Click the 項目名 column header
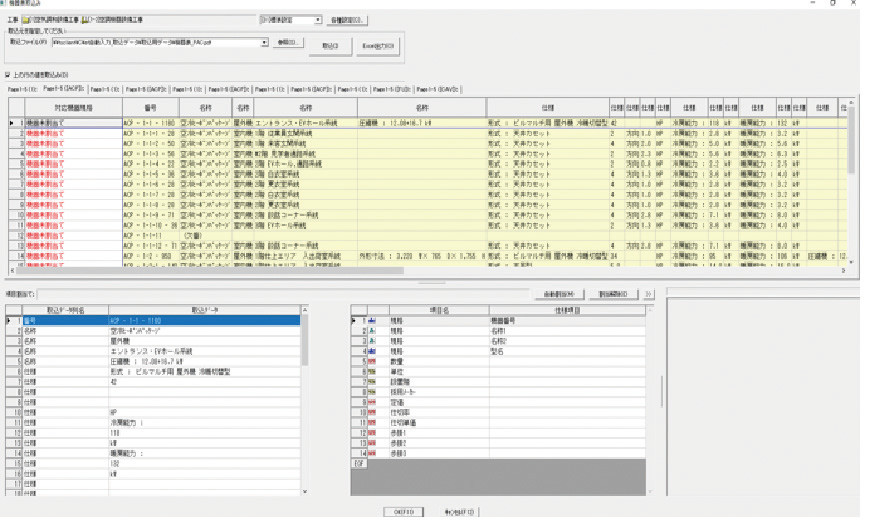This screenshot has width=876, height=528. click(x=439, y=310)
